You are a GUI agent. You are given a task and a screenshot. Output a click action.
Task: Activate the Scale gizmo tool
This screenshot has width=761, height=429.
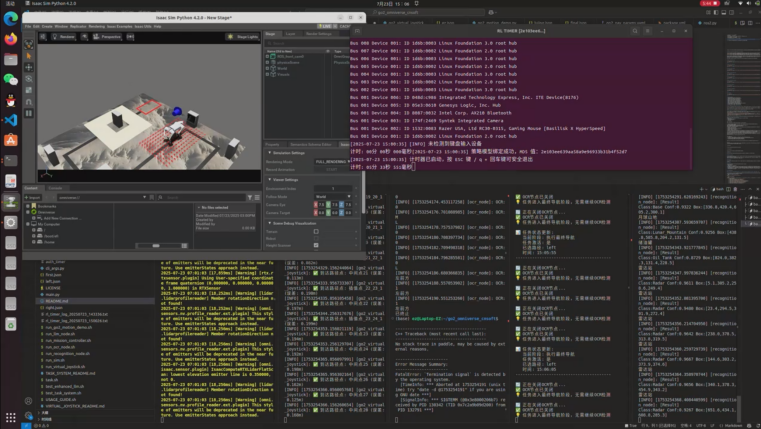29,90
